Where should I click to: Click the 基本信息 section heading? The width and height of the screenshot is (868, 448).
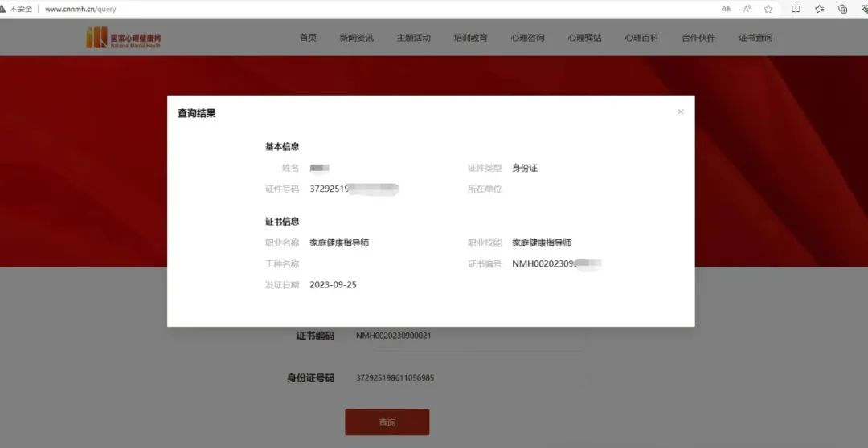click(x=282, y=147)
